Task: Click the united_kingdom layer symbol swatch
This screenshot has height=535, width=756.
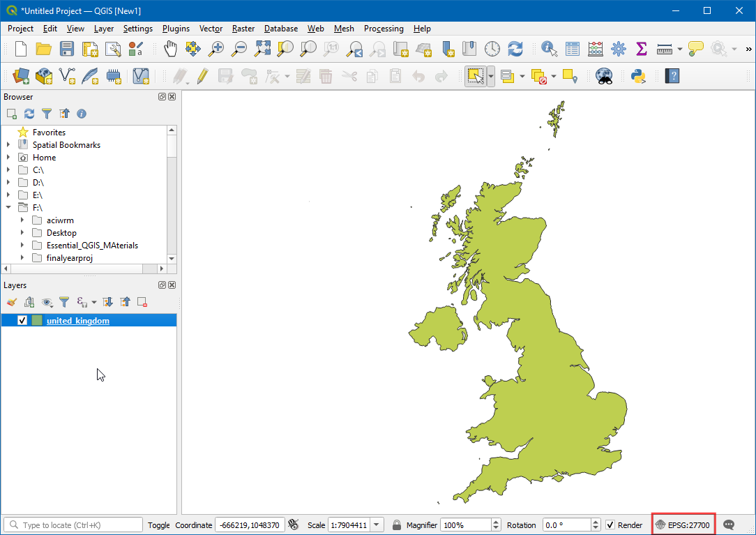Action: 37,321
